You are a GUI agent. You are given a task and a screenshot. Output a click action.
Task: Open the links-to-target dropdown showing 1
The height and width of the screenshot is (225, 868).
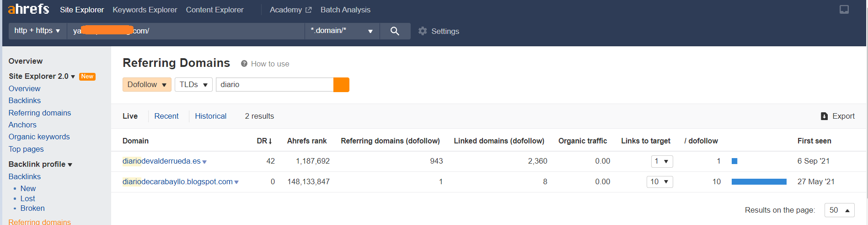[662, 161]
